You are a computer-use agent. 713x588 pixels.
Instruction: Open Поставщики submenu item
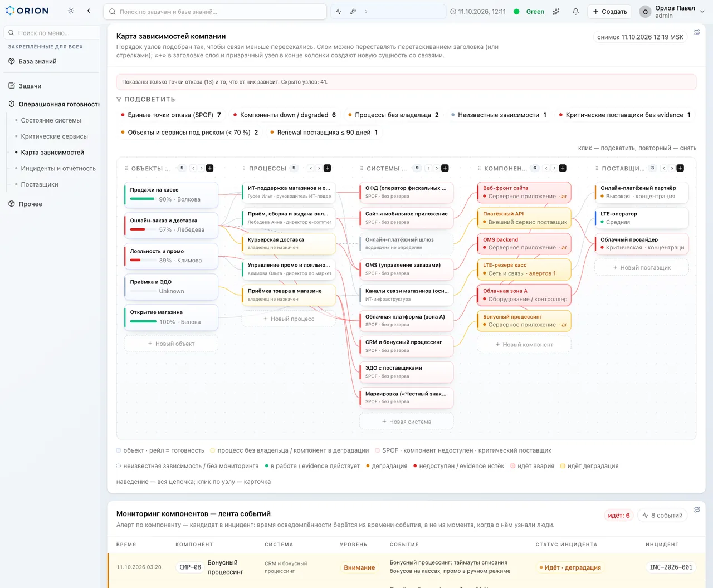[x=40, y=184]
